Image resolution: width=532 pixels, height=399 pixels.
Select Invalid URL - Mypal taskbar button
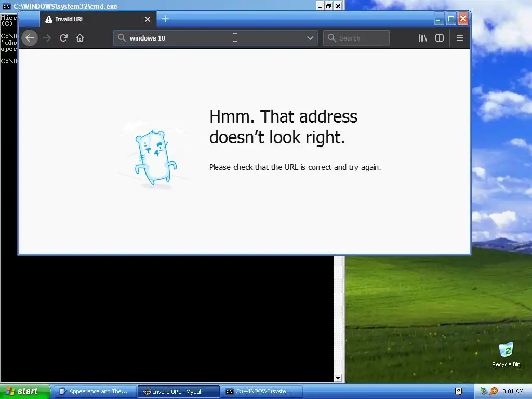click(179, 392)
